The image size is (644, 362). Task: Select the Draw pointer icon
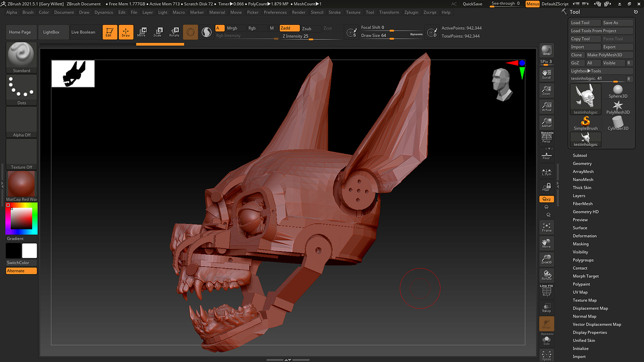126,32
